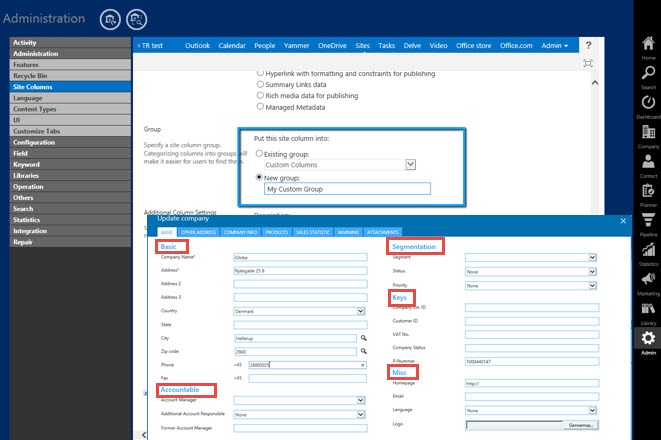661x440 pixels.
Task: Open the Custom Columns existing group dropdown
Action: (411, 164)
